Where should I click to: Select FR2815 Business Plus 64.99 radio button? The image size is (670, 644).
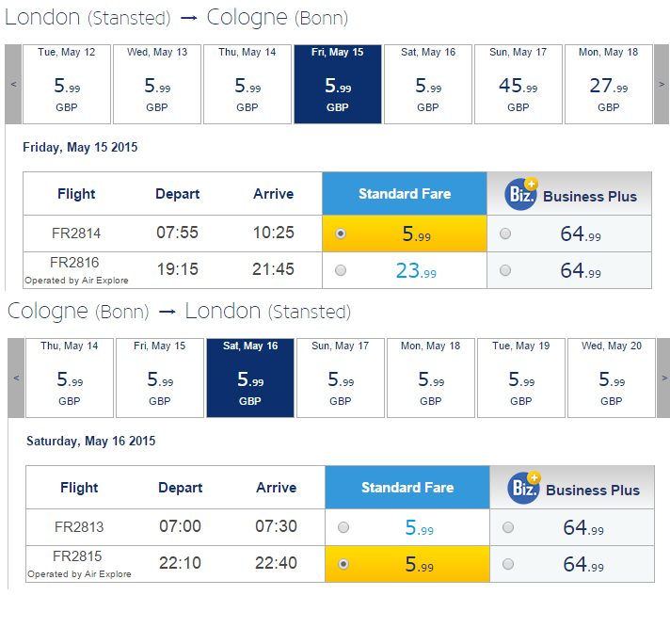point(508,564)
